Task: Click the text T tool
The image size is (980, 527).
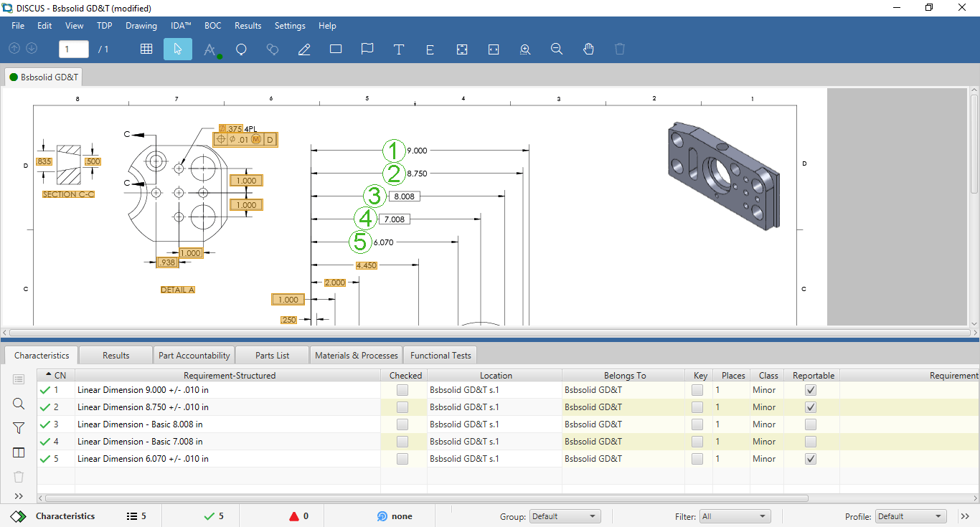Action: pos(399,49)
